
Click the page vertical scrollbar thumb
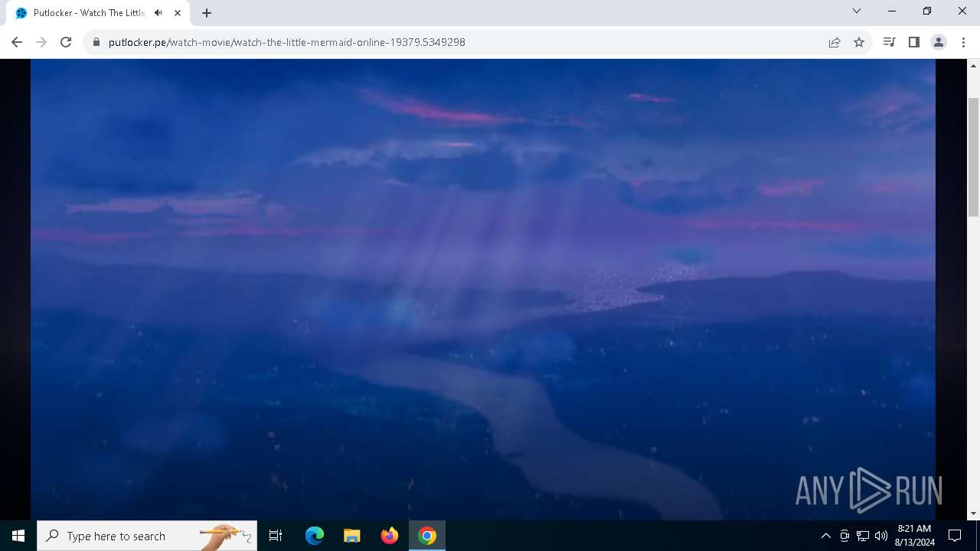pos(973,157)
